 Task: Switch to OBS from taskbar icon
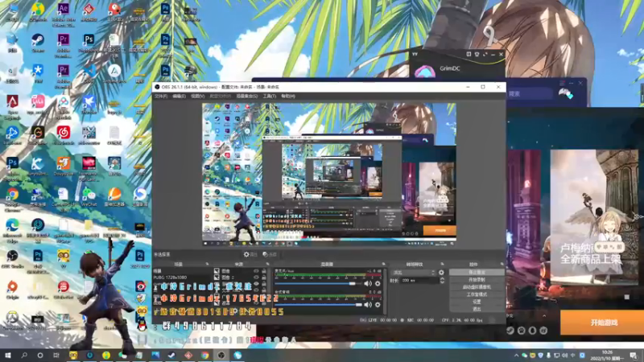pos(221,355)
